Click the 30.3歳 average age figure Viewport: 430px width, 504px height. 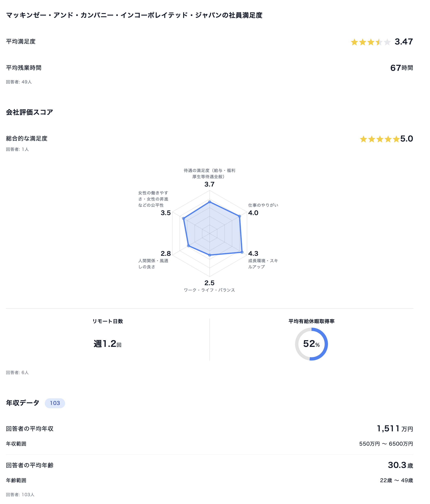[x=400, y=465]
